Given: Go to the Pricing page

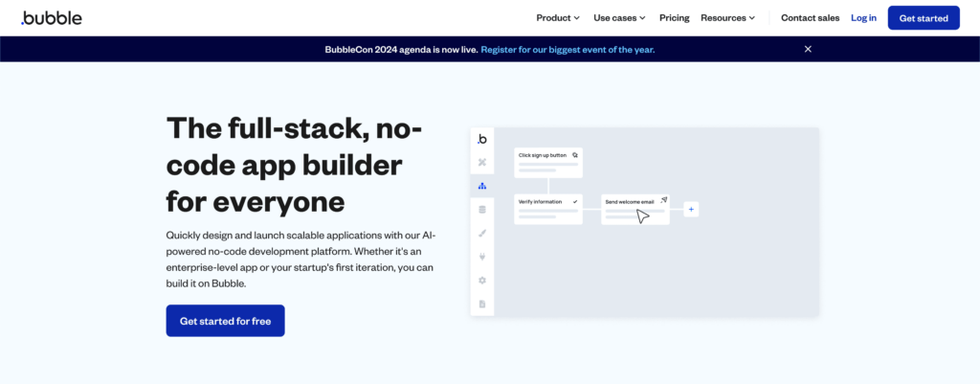Looking at the screenshot, I should coord(675,18).
